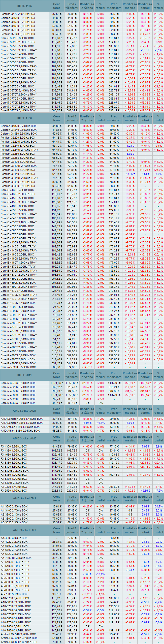Select the Core i5 3330 3,00GHz BOX row name
The width and height of the screenshot is (164, 644).
17,62
